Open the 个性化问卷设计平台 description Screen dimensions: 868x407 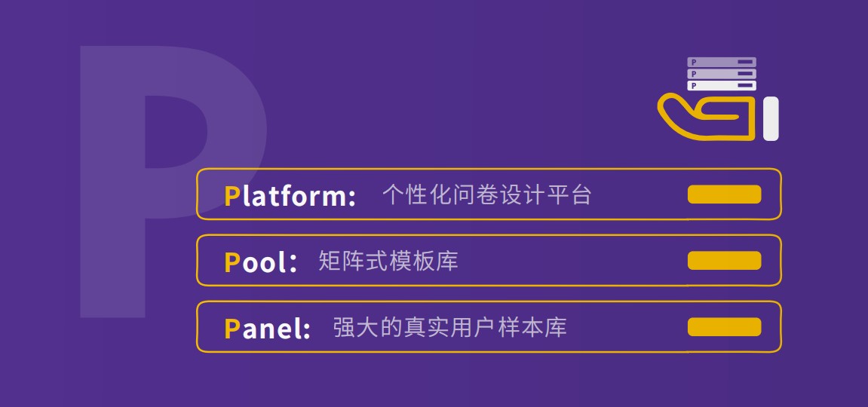[486, 195]
